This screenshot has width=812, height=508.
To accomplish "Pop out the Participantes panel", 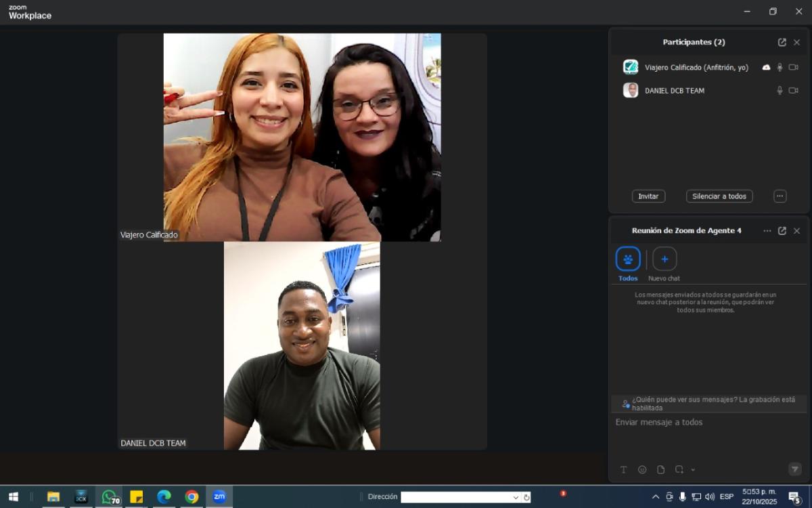I will [x=782, y=42].
